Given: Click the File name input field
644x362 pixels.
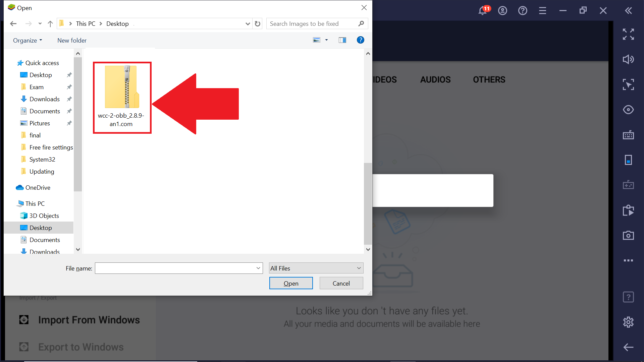Looking at the screenshot, I should tap(179, 268).
